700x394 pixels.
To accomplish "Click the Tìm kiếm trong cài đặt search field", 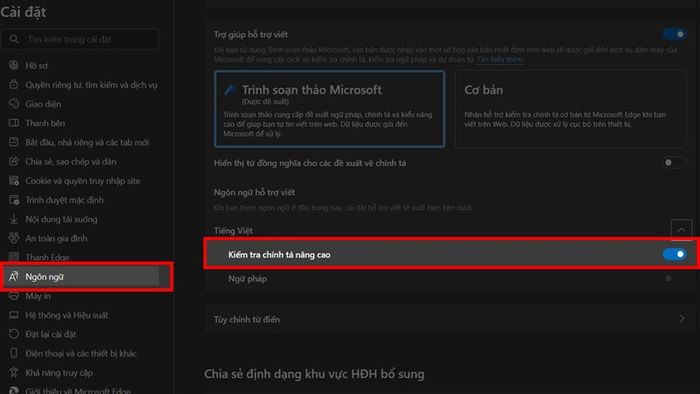I will pyautogui.click(x=80, y=39).
